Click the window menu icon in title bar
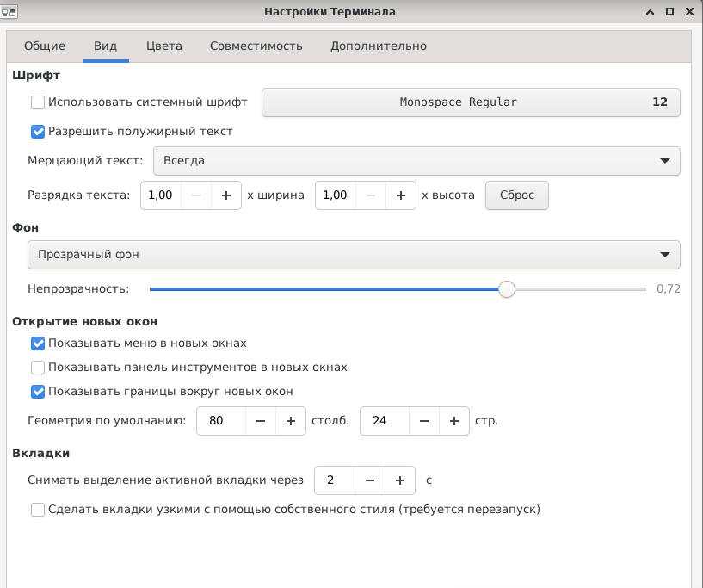 (x=9, y=12)
